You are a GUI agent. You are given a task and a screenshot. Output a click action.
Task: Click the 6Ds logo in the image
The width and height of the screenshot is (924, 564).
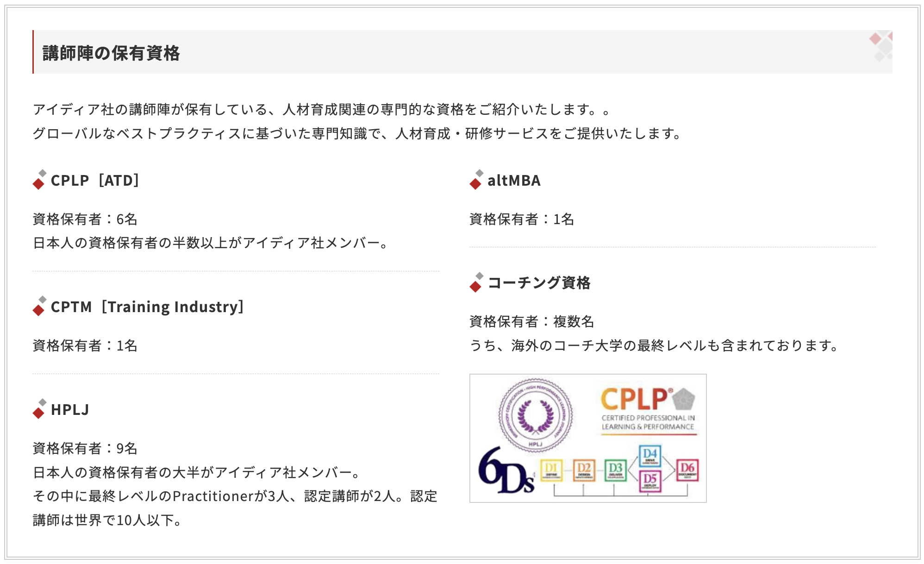coord(506,471)
